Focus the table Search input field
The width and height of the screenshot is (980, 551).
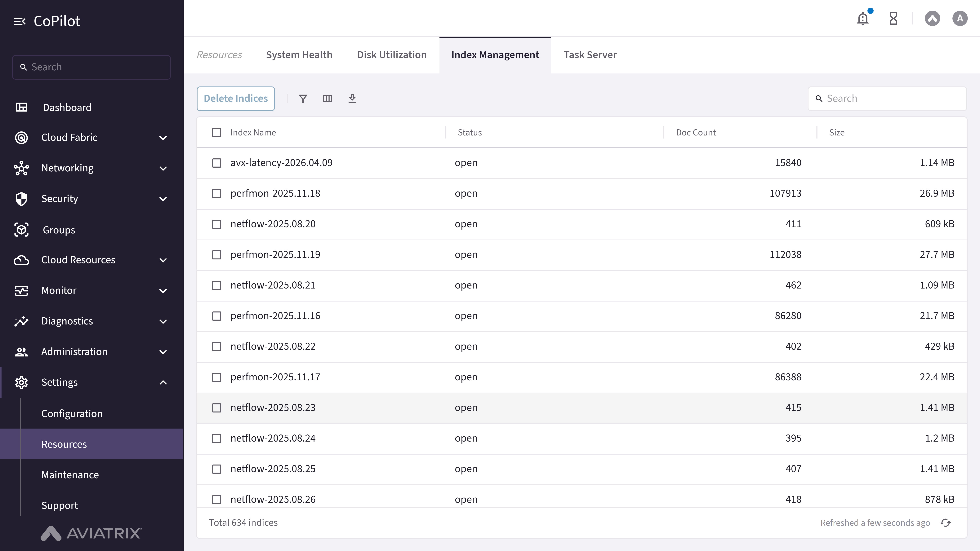887,99
